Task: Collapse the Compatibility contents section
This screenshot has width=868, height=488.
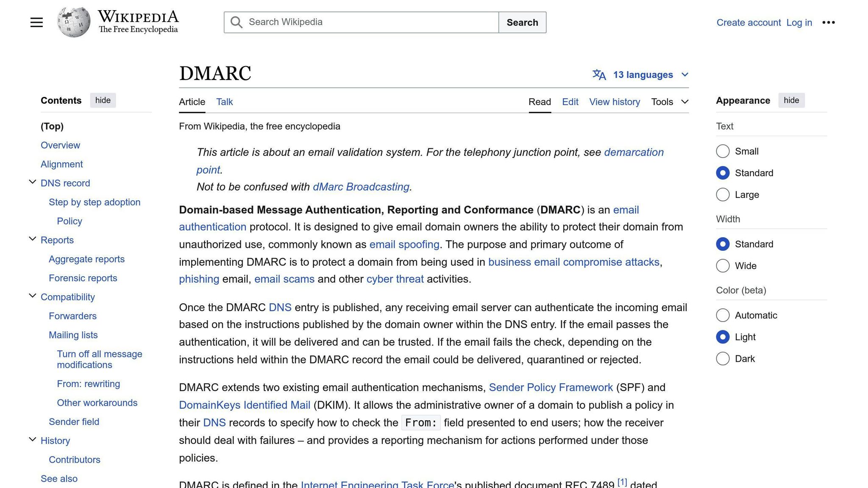Action: tap(33, 295)
